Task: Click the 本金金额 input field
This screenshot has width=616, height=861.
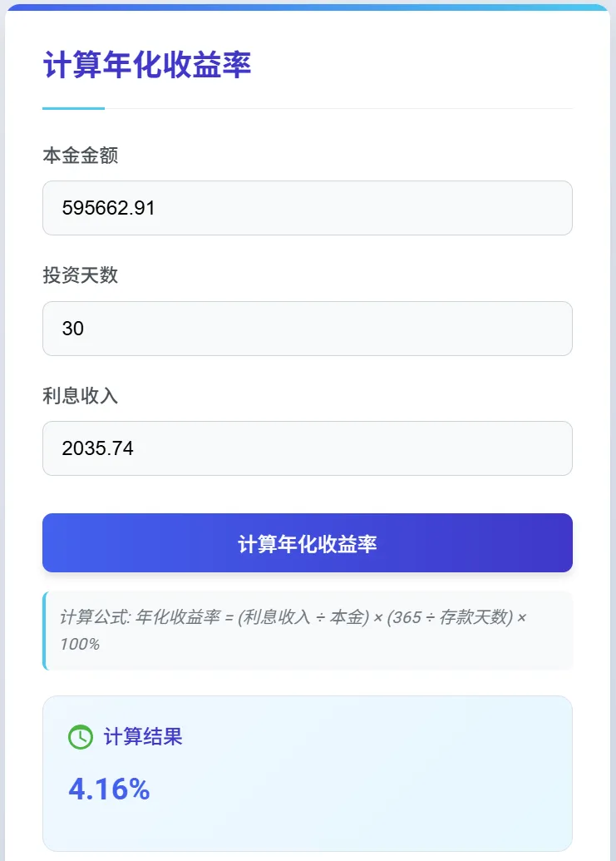Action: click(308, 208)
